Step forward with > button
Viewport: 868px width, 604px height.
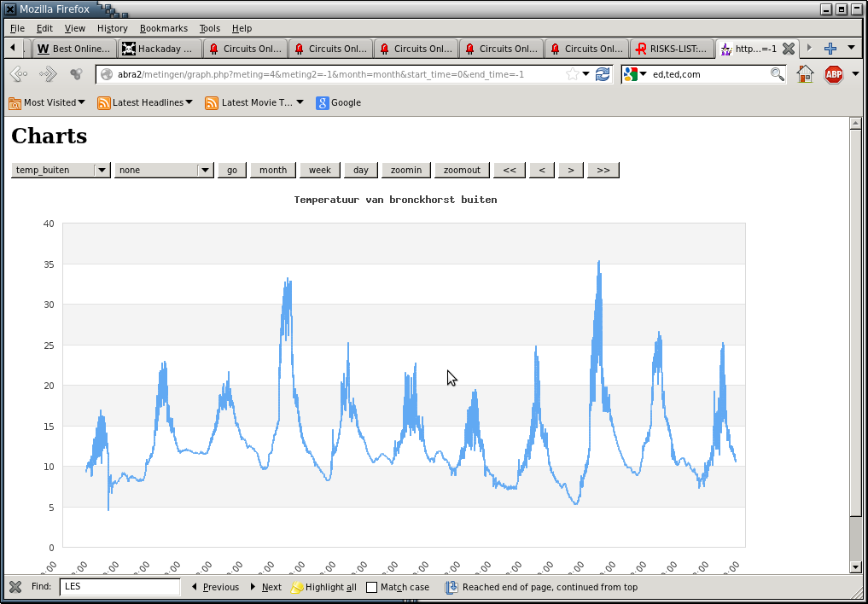click(571, 170)
